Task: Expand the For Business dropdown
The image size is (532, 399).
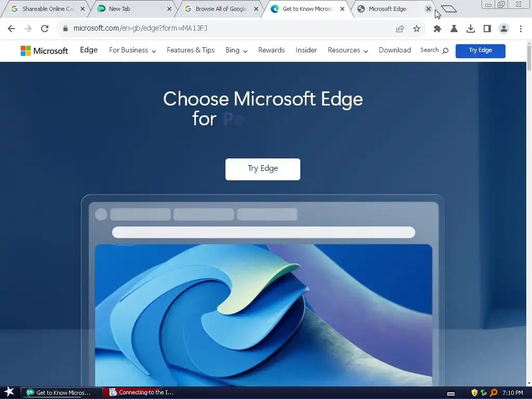Action: pyautogui.click(x=132, y=50)
